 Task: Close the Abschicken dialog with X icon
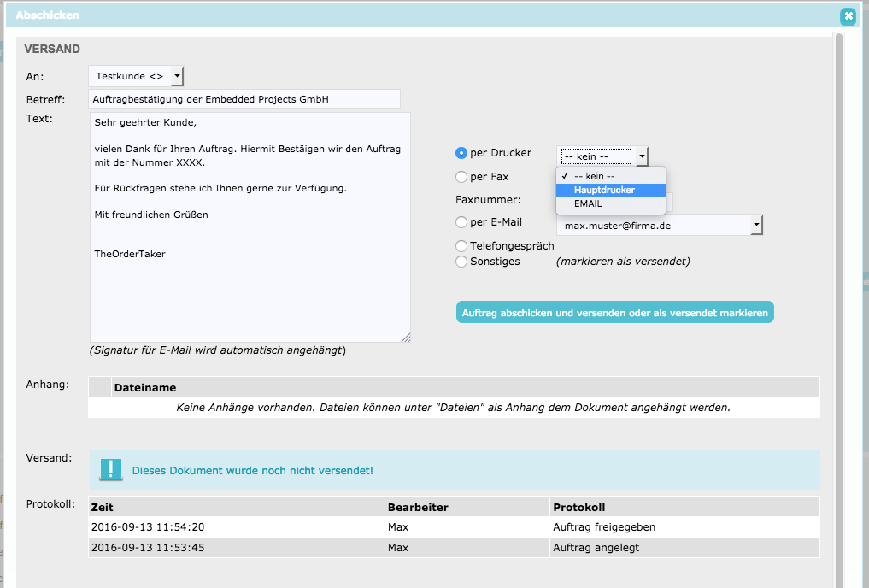tap(847, 15)
